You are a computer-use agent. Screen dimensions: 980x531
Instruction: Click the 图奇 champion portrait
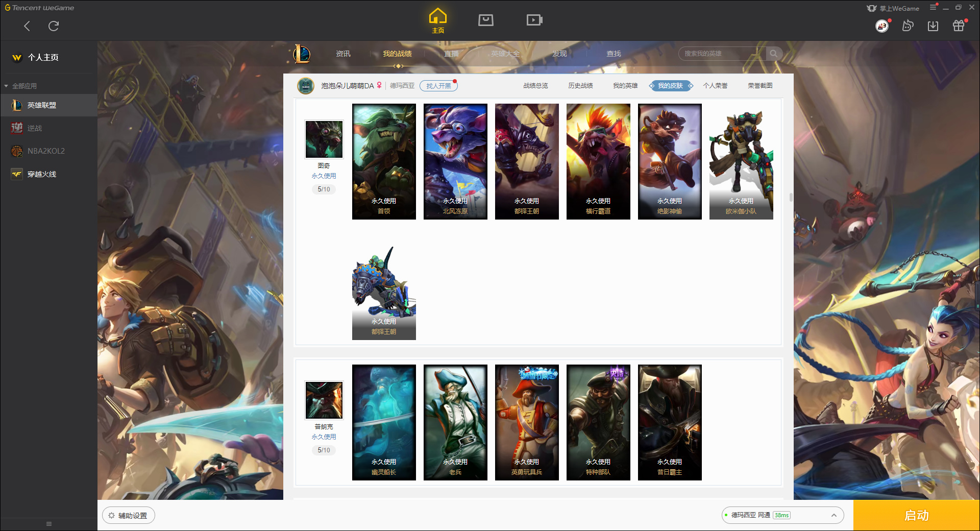tap(324, 139)
